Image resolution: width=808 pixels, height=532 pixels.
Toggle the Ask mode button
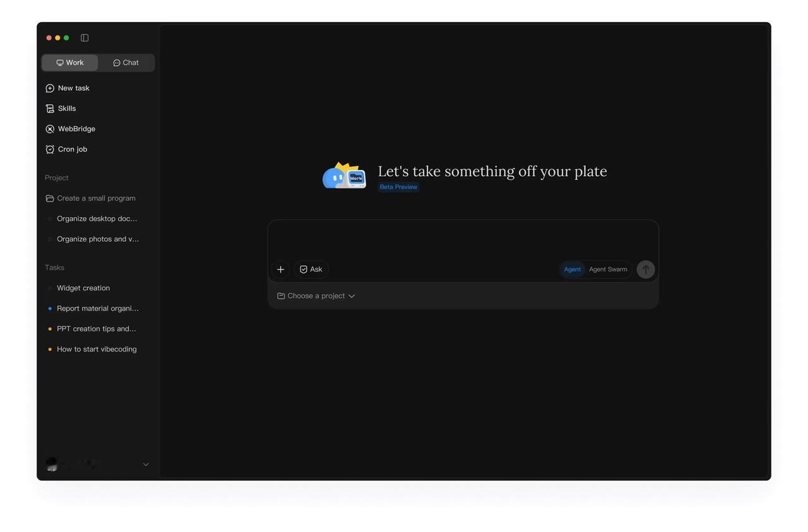pyautogui.click(x=311, y=269)
